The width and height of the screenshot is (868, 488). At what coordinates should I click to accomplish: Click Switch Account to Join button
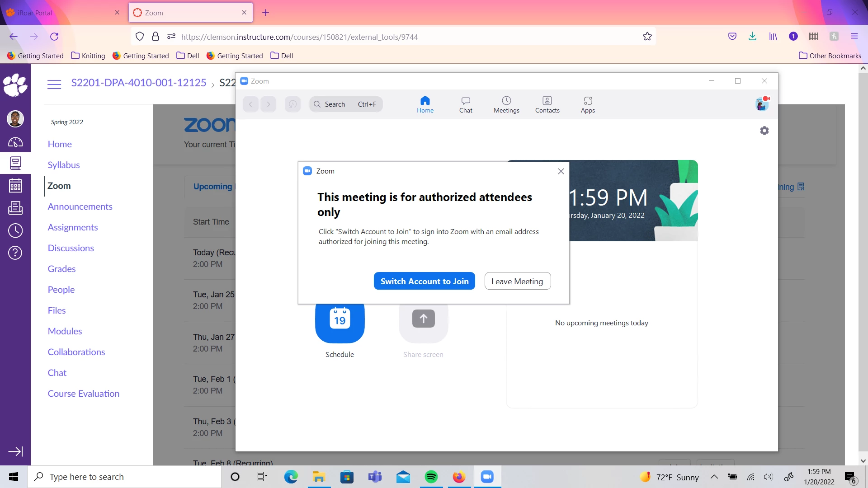click(424, 281)
